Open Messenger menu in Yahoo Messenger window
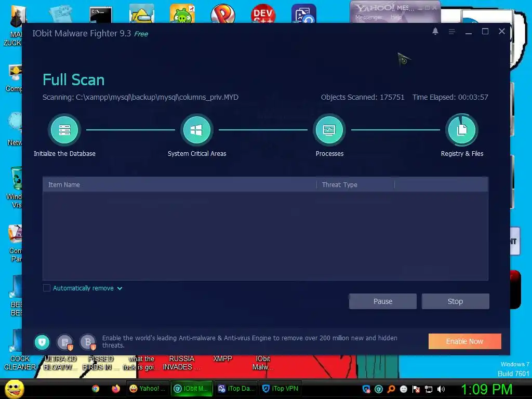532x399 pixels. (x=368, y=17)
